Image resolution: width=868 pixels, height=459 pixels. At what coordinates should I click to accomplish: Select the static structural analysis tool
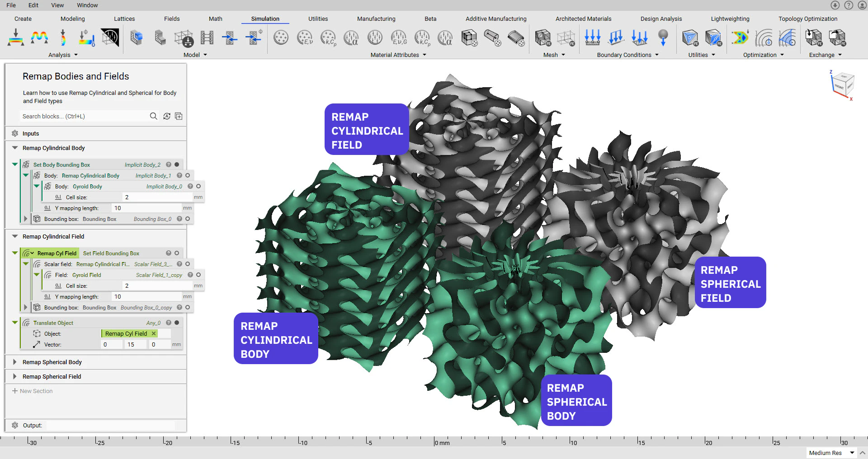(x=15, y=38)
